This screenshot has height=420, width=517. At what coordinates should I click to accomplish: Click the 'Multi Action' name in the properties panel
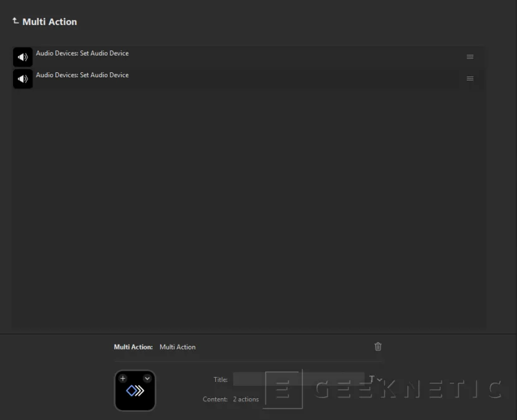pyautogui.click(x=178, y=347)
